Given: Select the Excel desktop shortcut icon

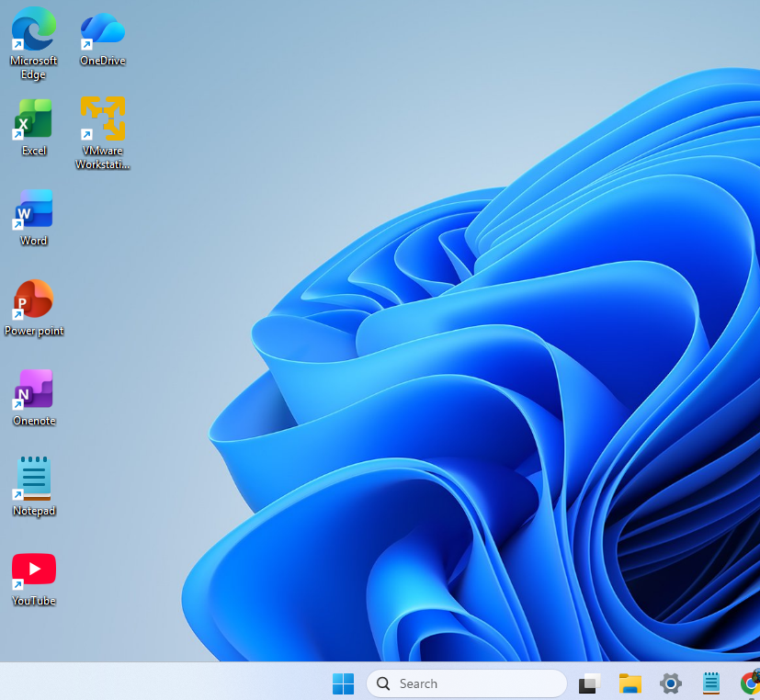Looking at the screenshot, I should pyautogui.click(x=33, y=119).
